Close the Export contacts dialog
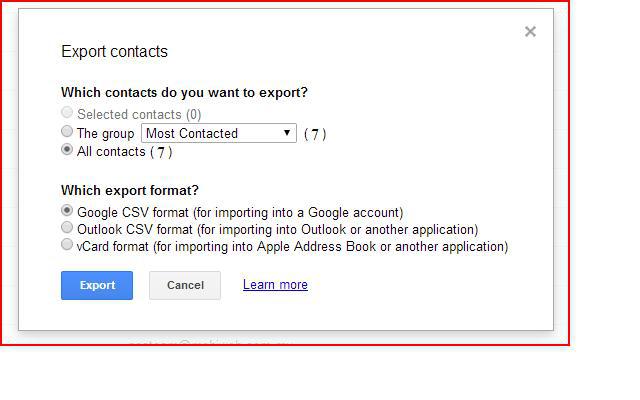The width and height of the screenshot is (640, 400). point(530,32)
